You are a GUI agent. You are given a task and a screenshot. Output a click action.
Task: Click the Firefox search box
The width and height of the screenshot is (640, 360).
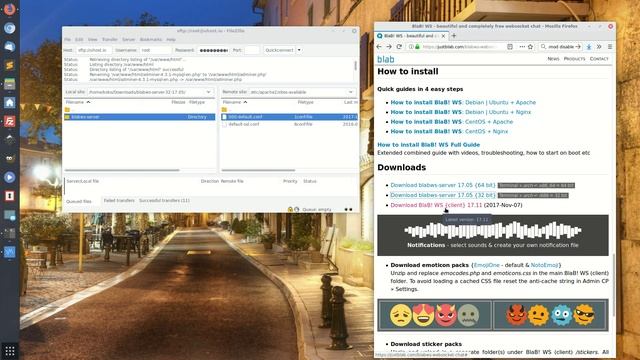click(x=561, y=47)
